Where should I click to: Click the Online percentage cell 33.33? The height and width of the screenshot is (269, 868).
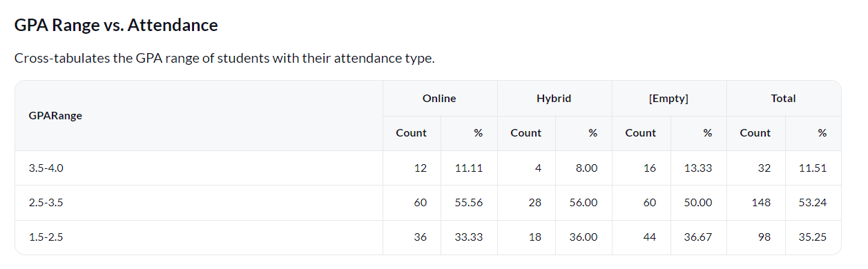(469, 237)
